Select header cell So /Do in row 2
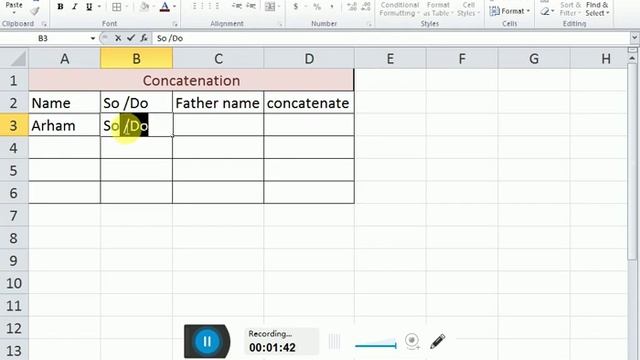Screen dimensions: 640x360 tap(136, 103)
